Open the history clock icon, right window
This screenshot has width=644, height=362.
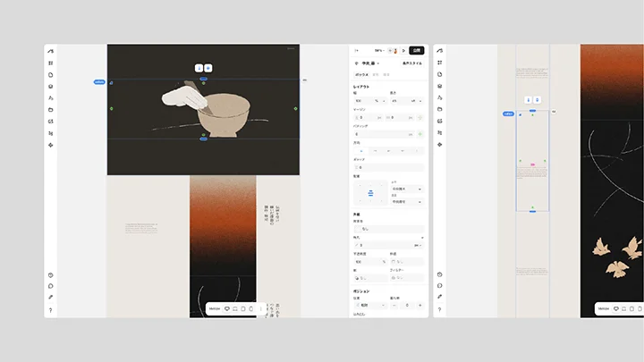point(439,274)
